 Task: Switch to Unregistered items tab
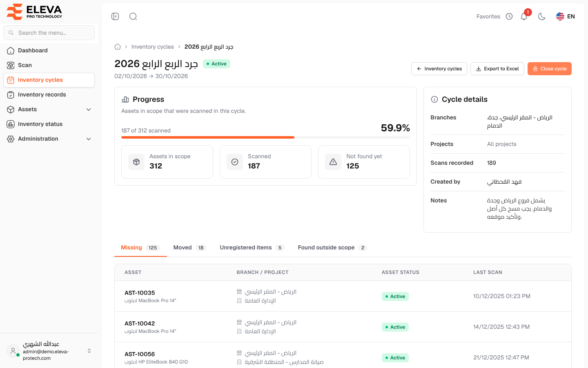coord(252,247)
